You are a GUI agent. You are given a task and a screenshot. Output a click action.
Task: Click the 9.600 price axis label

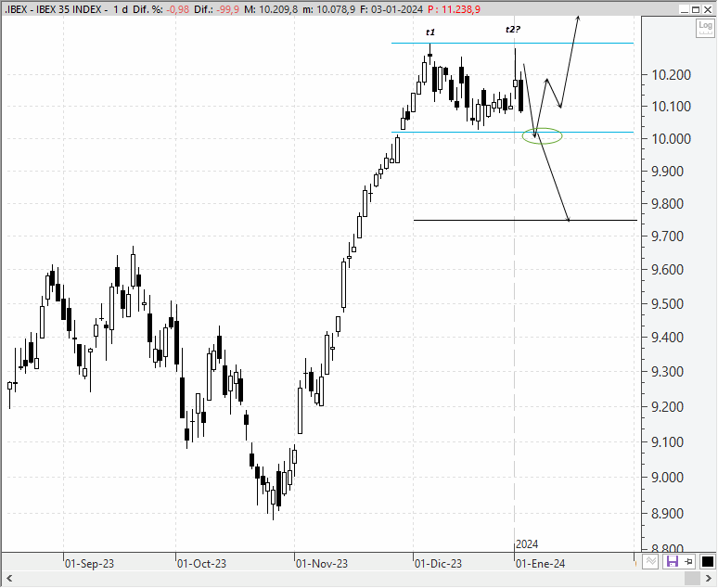pyautogui.click(x=667, y=270)
